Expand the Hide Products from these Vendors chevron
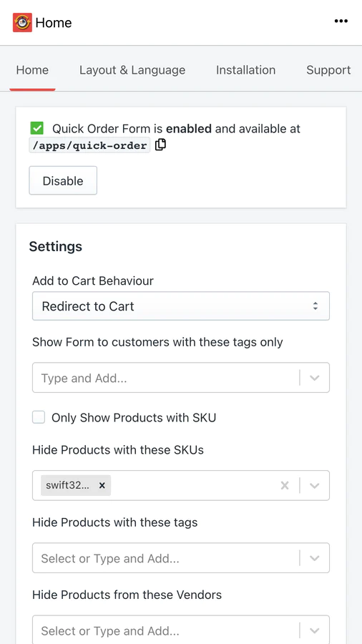The image size is (362, 644). (x=314, y=630)
